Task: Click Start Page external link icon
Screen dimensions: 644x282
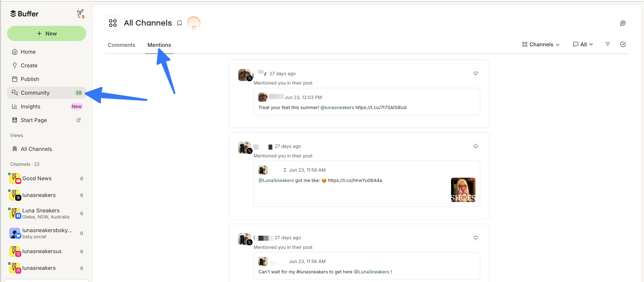Action: tap(79, 120)
